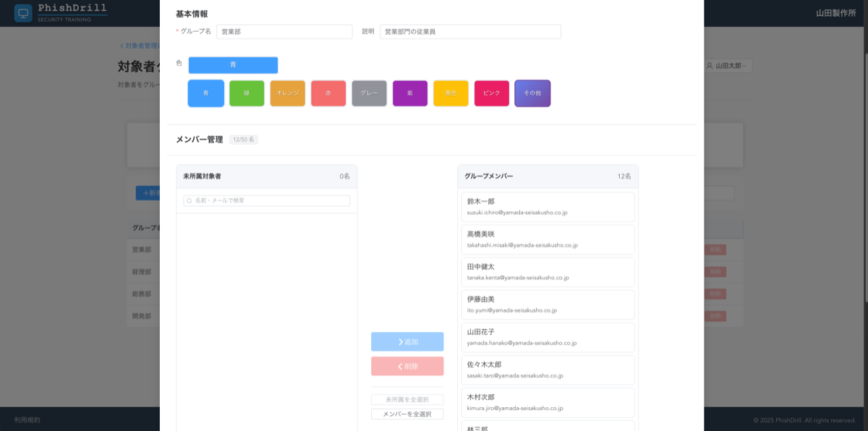This screenshot has width=868, height=431.
Task: Pick the ピンク color swatch
Action: pyautogui.click(x=492, y=93)
